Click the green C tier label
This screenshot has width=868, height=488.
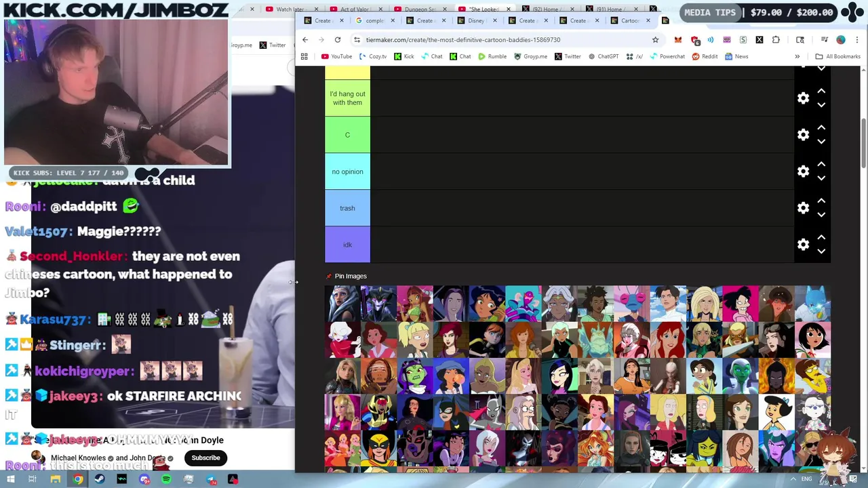coord(347,135)
